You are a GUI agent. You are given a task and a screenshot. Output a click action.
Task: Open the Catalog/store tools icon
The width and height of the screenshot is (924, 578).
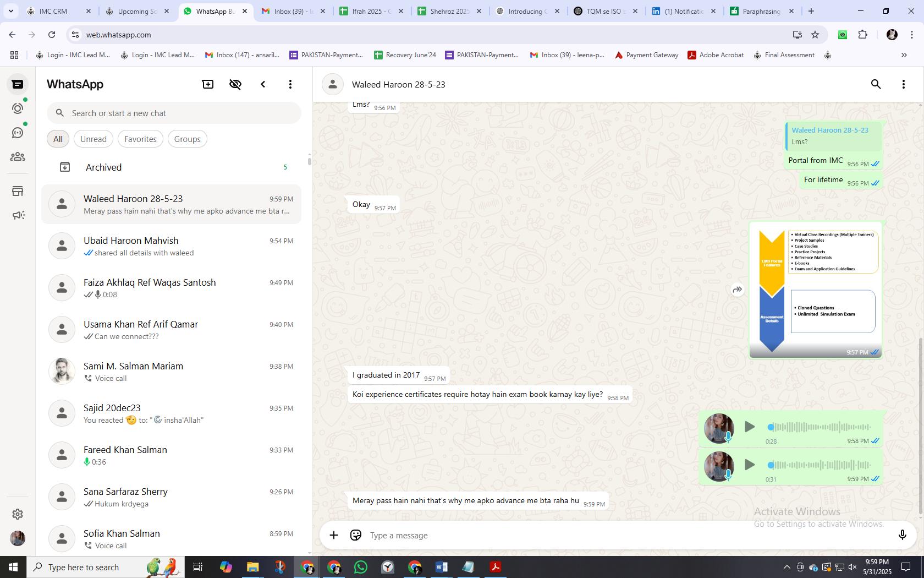tap(18, 191)
